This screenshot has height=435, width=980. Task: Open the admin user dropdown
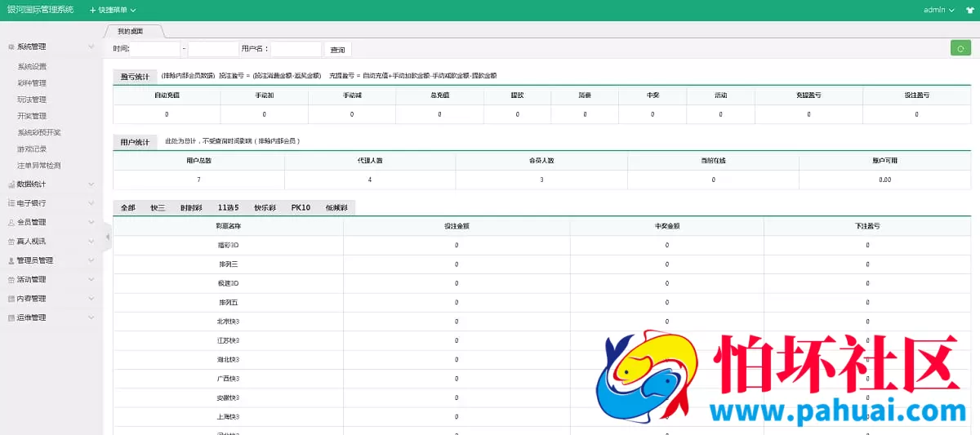pyautogui.click(x=938, y=11)
